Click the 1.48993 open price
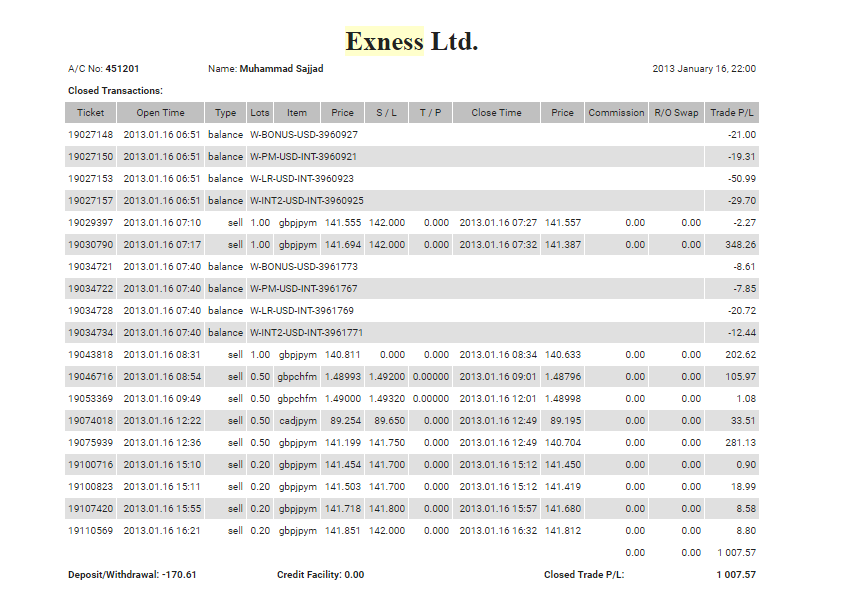 343,377
